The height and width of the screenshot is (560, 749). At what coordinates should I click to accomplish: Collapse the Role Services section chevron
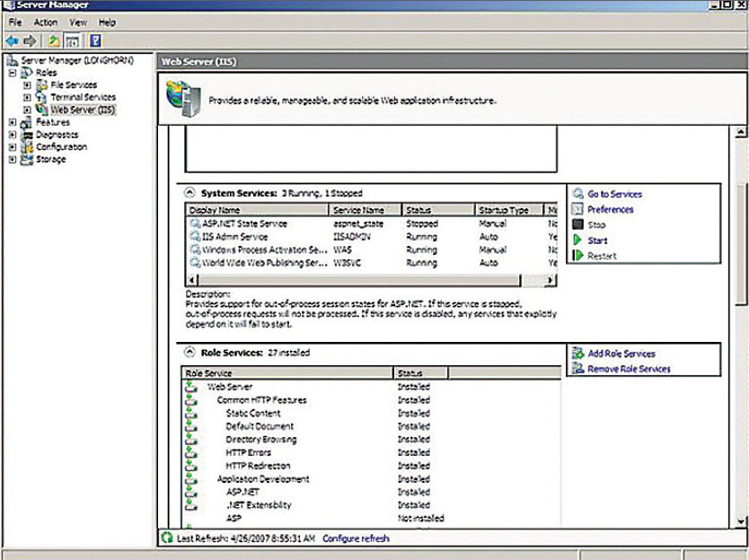point(189,353)
